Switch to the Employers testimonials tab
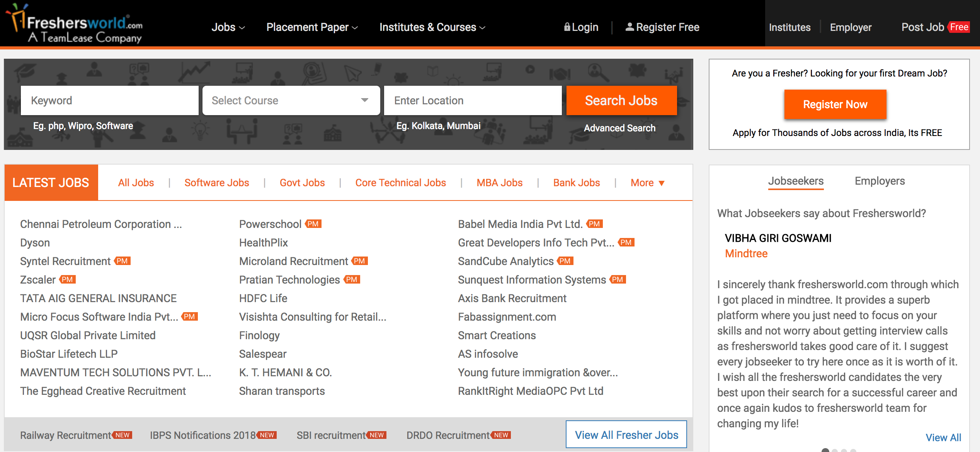The height and width of the screenshot is (452, 980). (880, 181)
